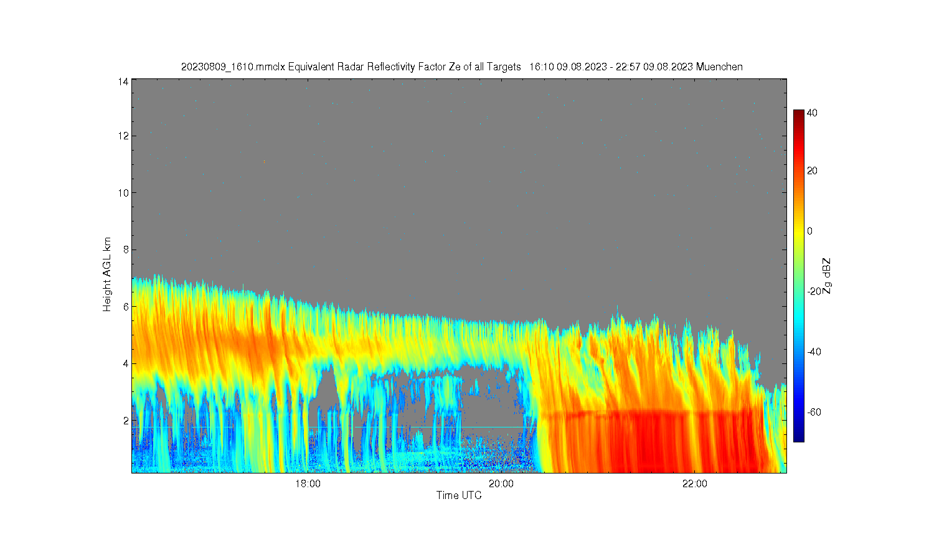Click the 40 dBZ colorbar tick label
The image size is (934, 560).
(812, 113)
